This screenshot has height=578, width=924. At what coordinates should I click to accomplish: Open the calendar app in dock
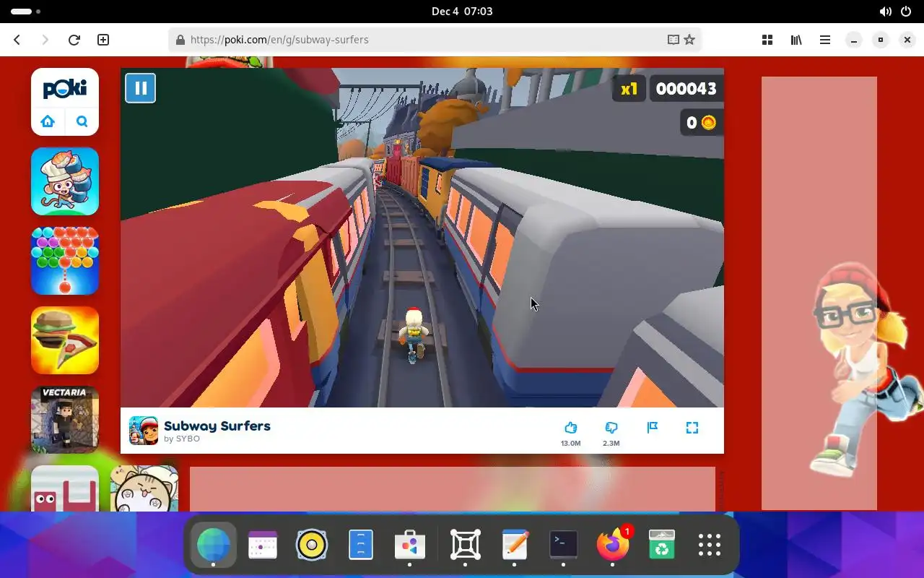coord(263,545)
